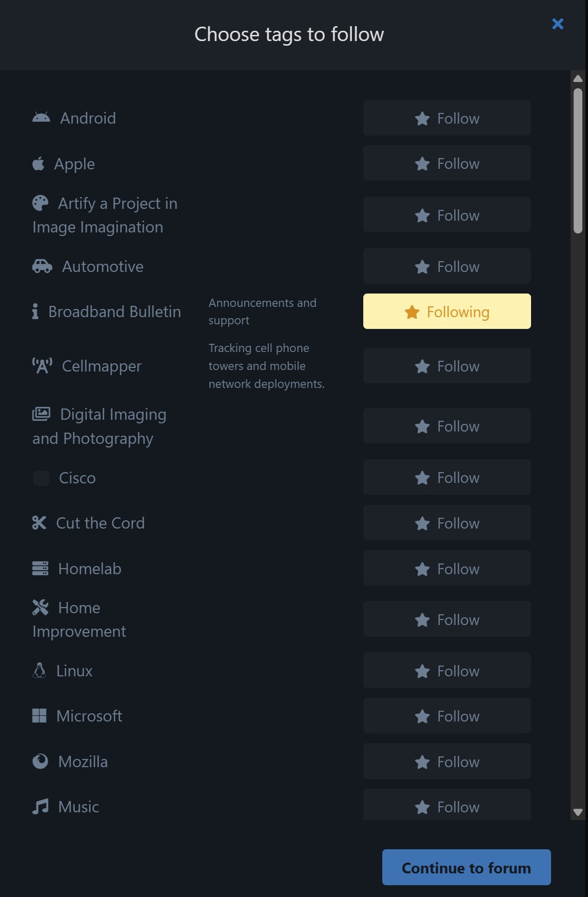Click the palette icon for Artify a Project
The height and width of the screenshot is (897, 588).
click(x=40, y=203)
